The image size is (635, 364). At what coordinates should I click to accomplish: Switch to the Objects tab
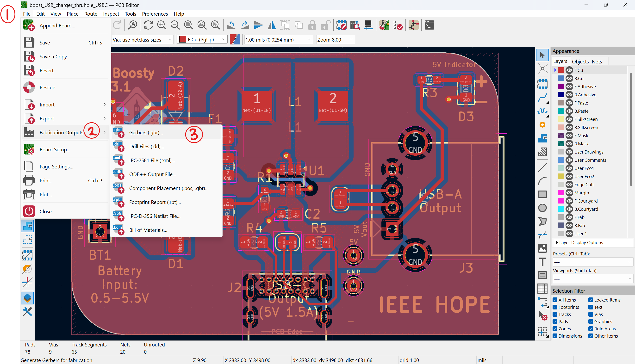(580, 62)
